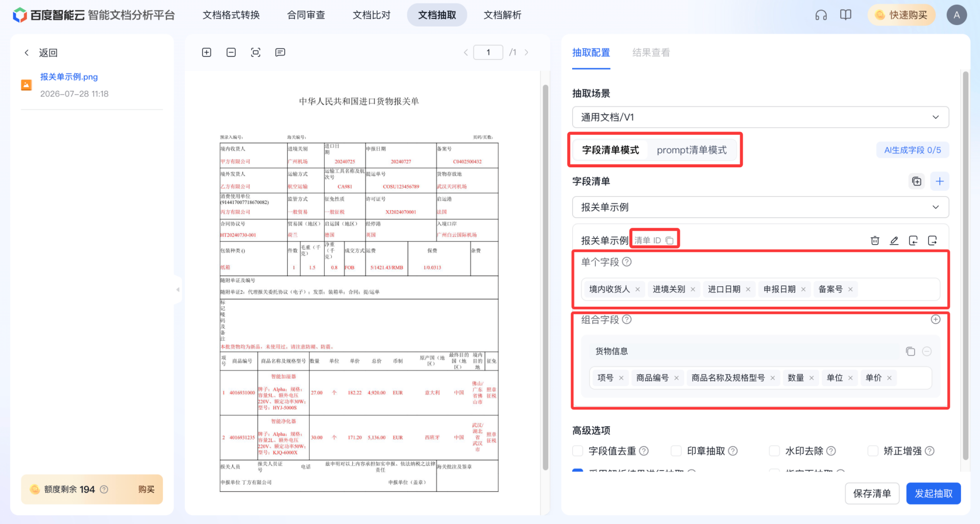Edit the 报关单示例 list name
The width and height of the screenshot is (980, 524).
tap(894, 240)
